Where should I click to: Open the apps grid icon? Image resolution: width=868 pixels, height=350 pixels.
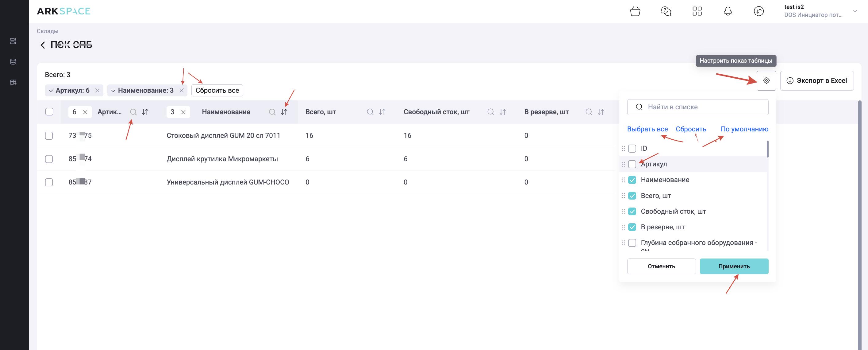697,11
